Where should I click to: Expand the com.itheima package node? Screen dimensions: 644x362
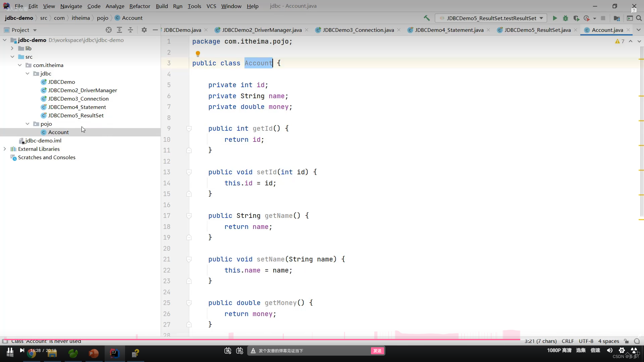(x=20, y=65)
